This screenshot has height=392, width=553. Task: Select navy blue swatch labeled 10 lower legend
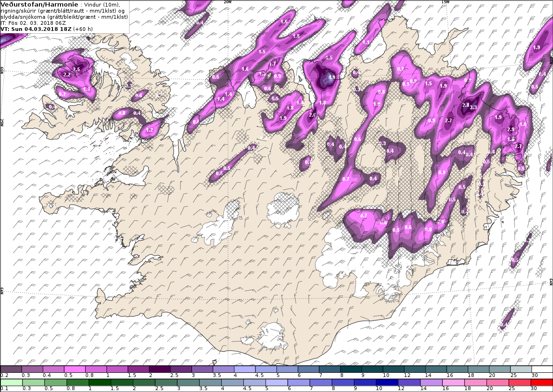tap(387, 383)
